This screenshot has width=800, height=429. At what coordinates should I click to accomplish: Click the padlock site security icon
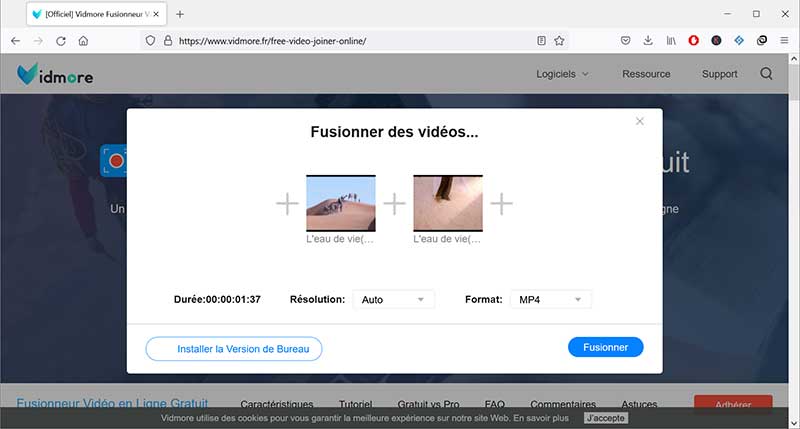pos(168,41)
